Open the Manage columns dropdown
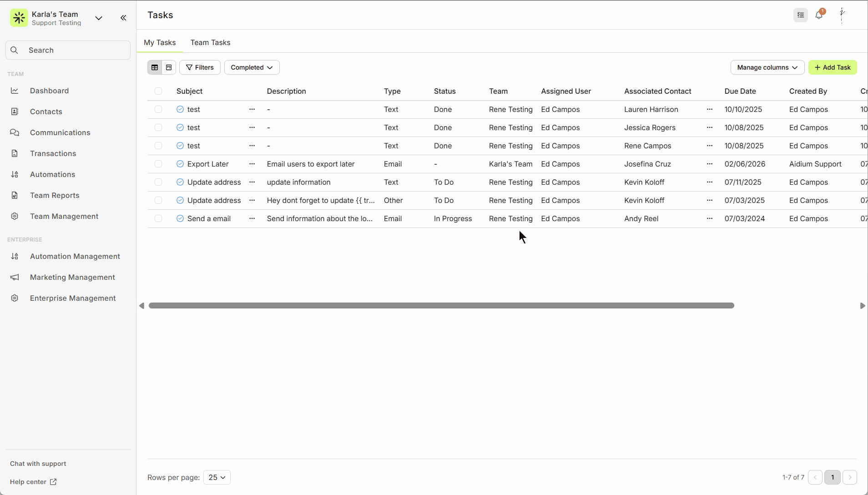This screenshot has width=868, height=495. [x=767, y=67]
